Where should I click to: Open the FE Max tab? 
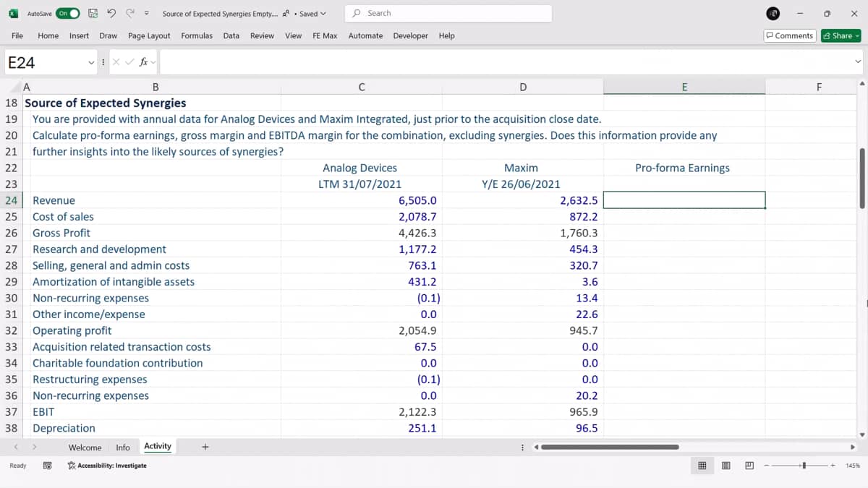pyautogui.click(x=325, y=35)
